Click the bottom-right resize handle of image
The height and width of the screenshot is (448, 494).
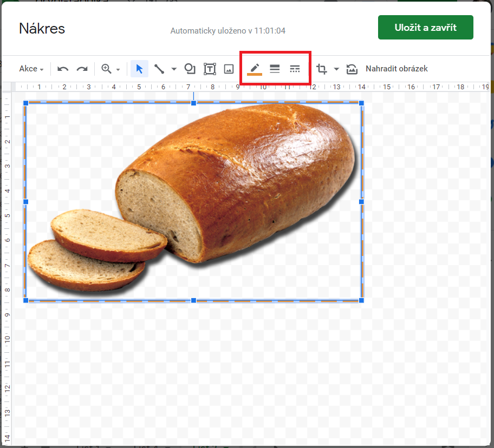coord(361,300)
